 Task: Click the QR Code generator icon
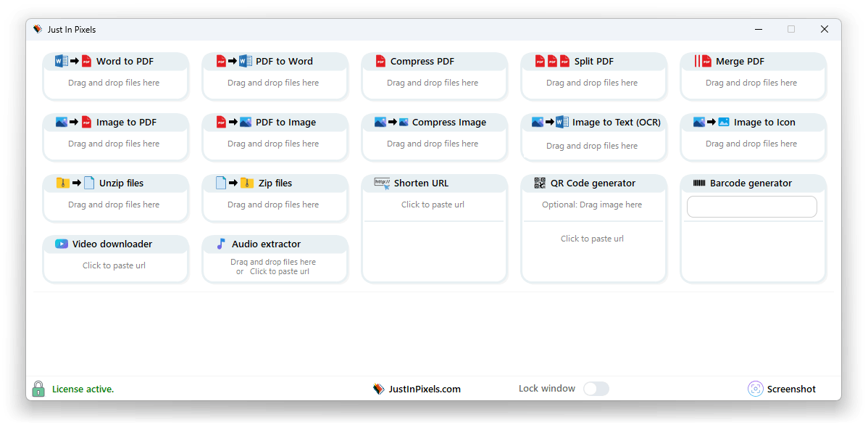[540, 183]
